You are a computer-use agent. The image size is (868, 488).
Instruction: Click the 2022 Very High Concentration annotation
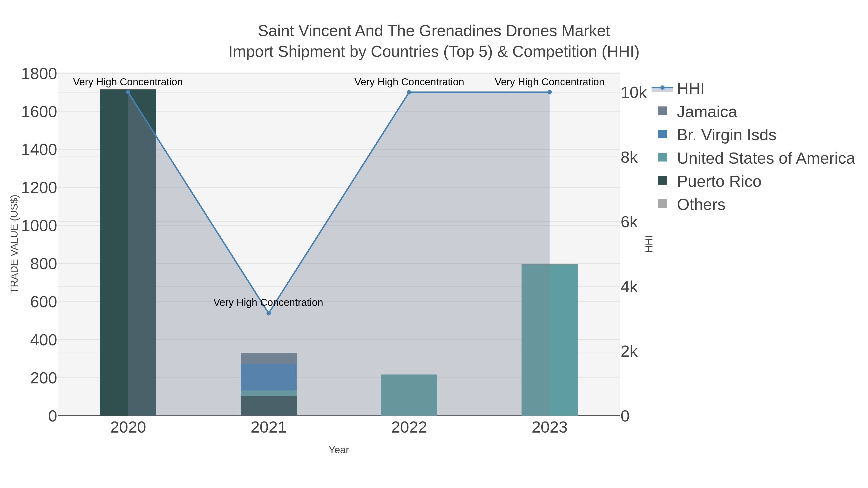coord(409,82)
